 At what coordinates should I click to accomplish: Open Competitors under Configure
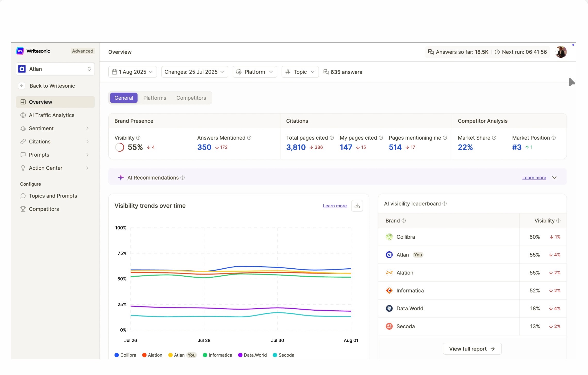click(44, 209)
